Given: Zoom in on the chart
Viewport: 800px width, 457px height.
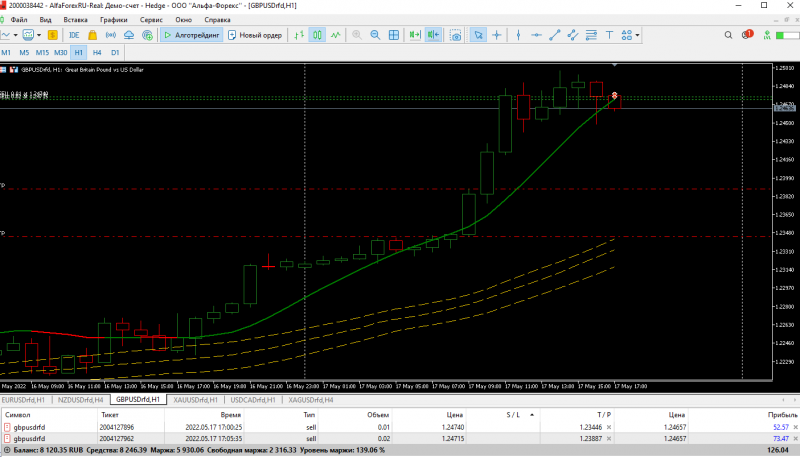Looking at the screenshot, I should click(x=357, y=35).
